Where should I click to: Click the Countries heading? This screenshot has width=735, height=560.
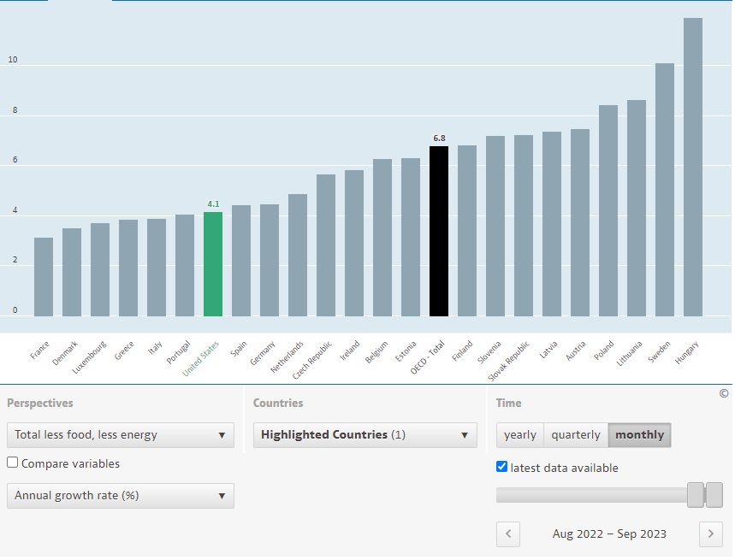(279, 404)
